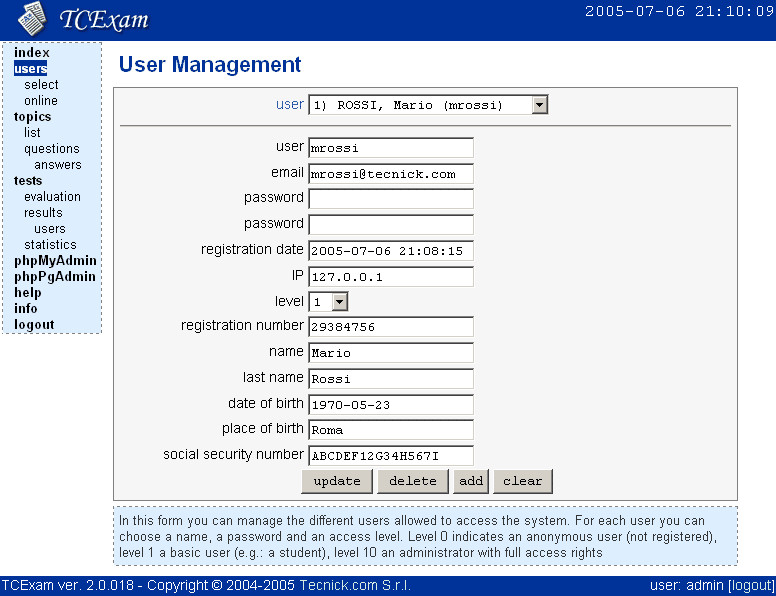Viewport: 776px width, 596px height.
Task: Click the user dropdown arrow button
Action: (x=539, y=105)
